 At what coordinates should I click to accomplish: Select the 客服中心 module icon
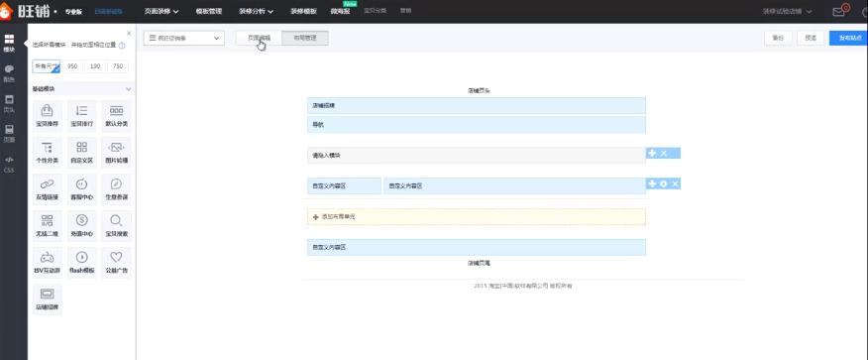click(x=82, y=188)
